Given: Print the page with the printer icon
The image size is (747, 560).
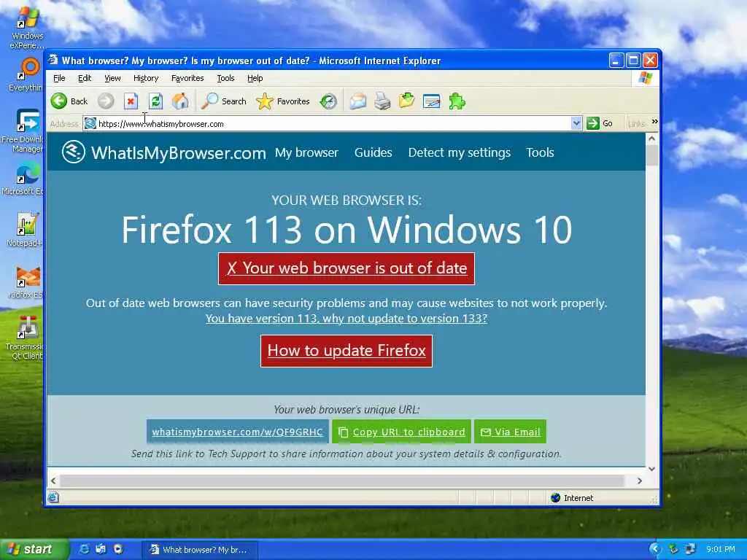Looking at the screenshot, I should coord(382,101).
